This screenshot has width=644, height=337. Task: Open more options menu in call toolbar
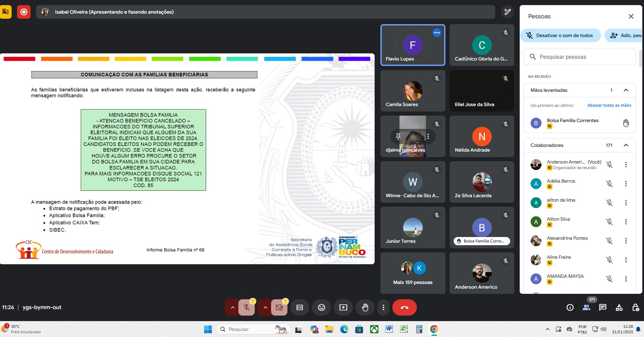point(383,307)
